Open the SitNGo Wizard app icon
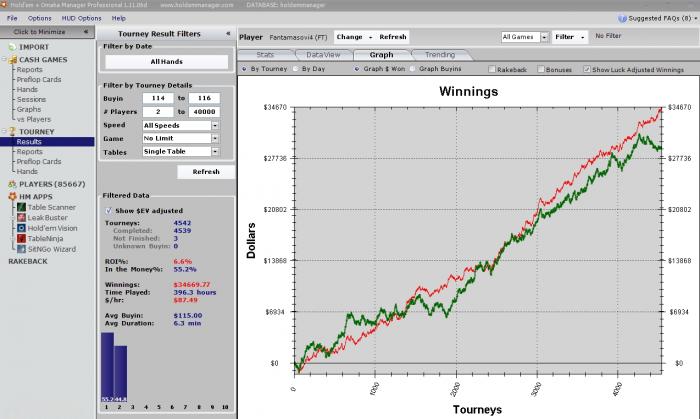 21,249
